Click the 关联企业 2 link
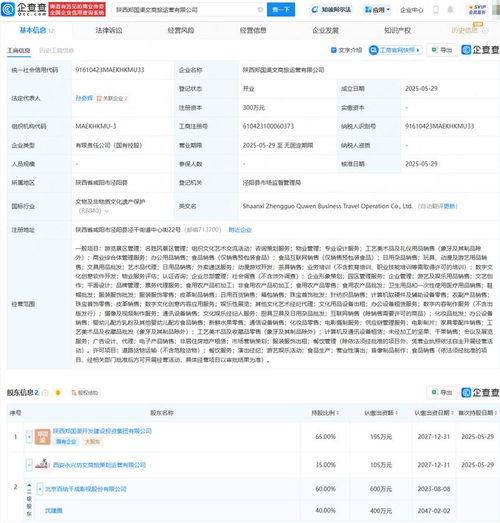This screenshot has height=523, width=500. 112,98
